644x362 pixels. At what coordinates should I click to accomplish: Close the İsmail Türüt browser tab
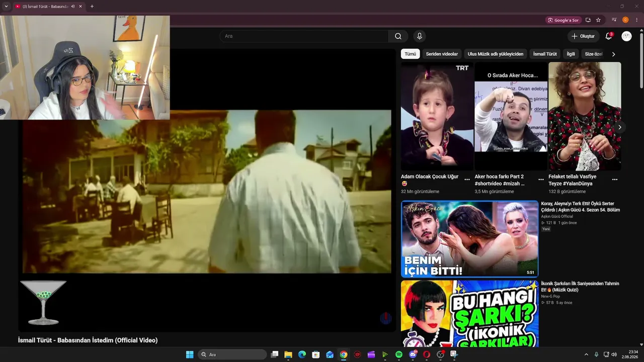[80, 7]
